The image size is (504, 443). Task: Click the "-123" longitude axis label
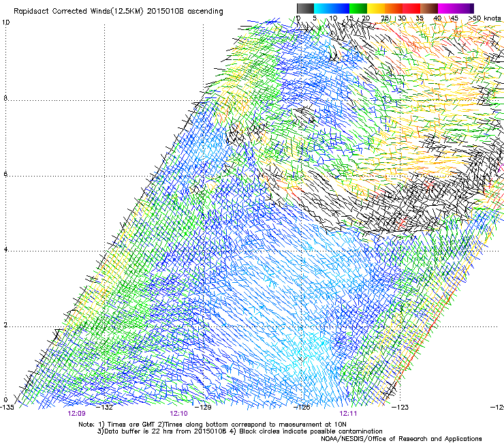pyautogui.click(x=400, y=407)
